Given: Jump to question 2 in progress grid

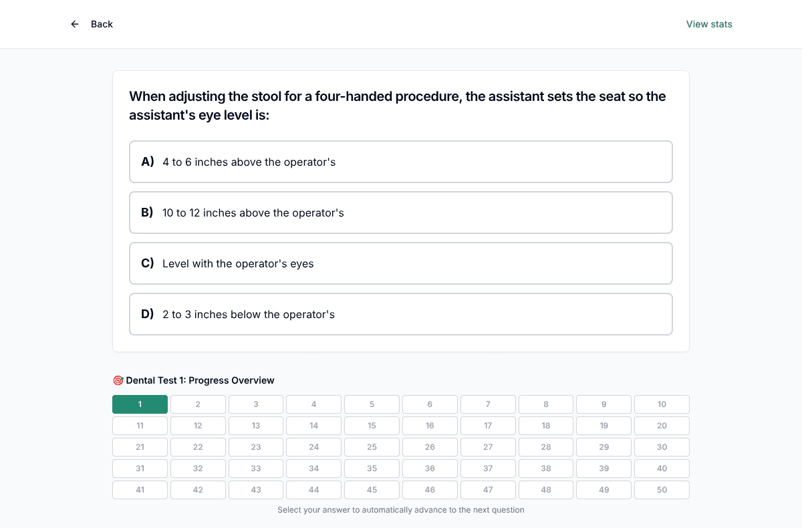Looking at the screenshot, I should (x=198, y=404).
